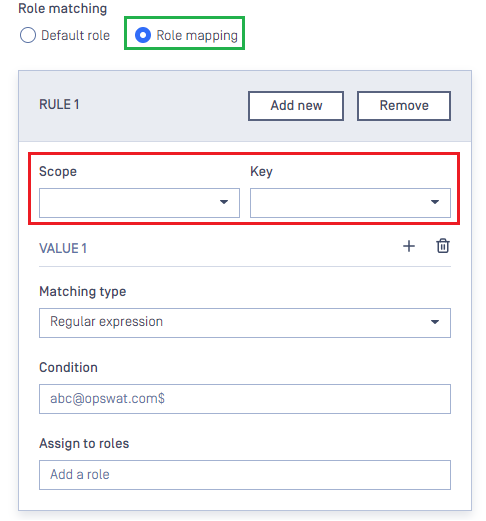Screen dimensions: 486x521
Task: Select the Default role radio button
Action: point(28,35)
